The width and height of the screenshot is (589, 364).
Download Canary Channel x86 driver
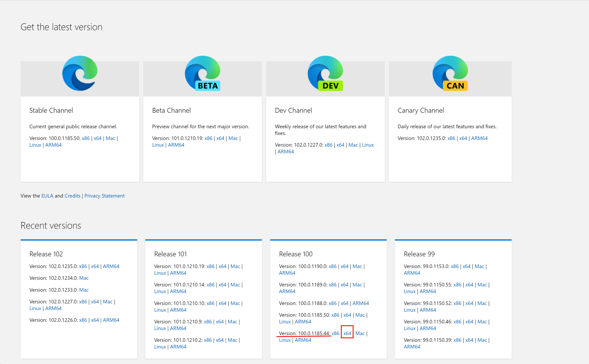(451, 138)
